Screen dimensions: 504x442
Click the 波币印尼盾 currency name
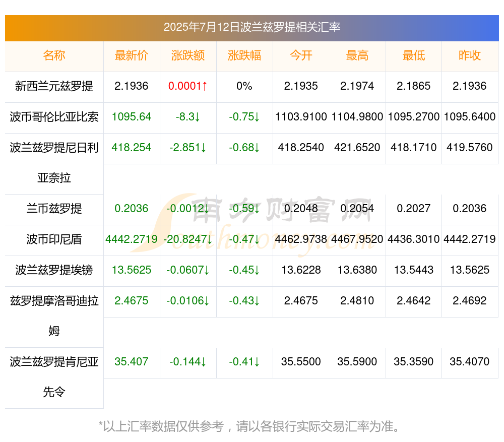point(54,239)
